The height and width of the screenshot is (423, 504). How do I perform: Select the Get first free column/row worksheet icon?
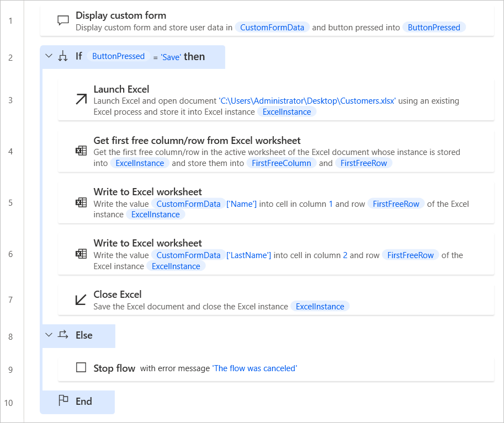pyautogui.click(x=81, y=150)
